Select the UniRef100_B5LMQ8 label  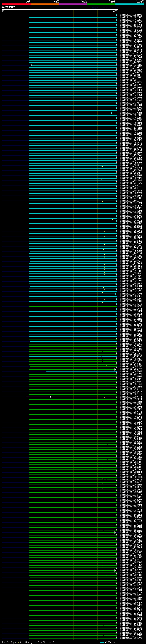pyautogui.click(x=131, y=37)
